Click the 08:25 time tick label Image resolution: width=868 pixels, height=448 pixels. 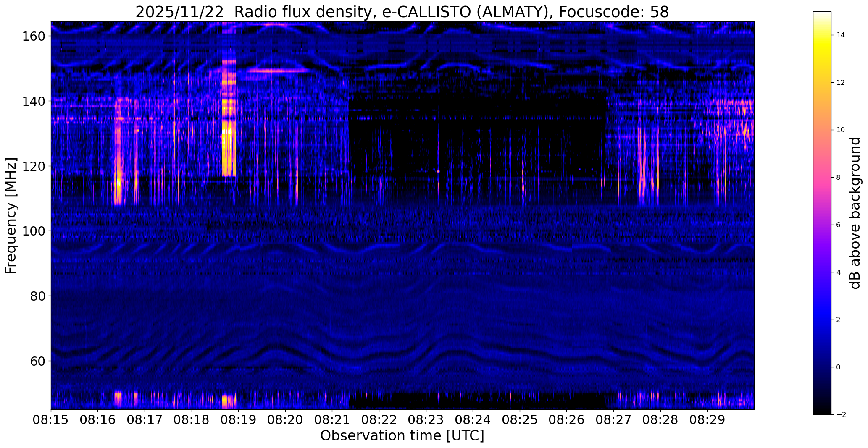point(520,420)
